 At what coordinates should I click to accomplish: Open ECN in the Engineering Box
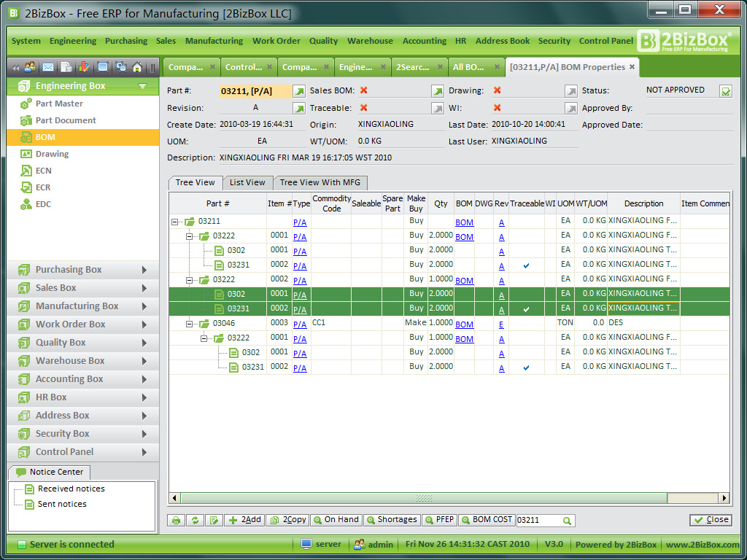click(x=43, y=171)
